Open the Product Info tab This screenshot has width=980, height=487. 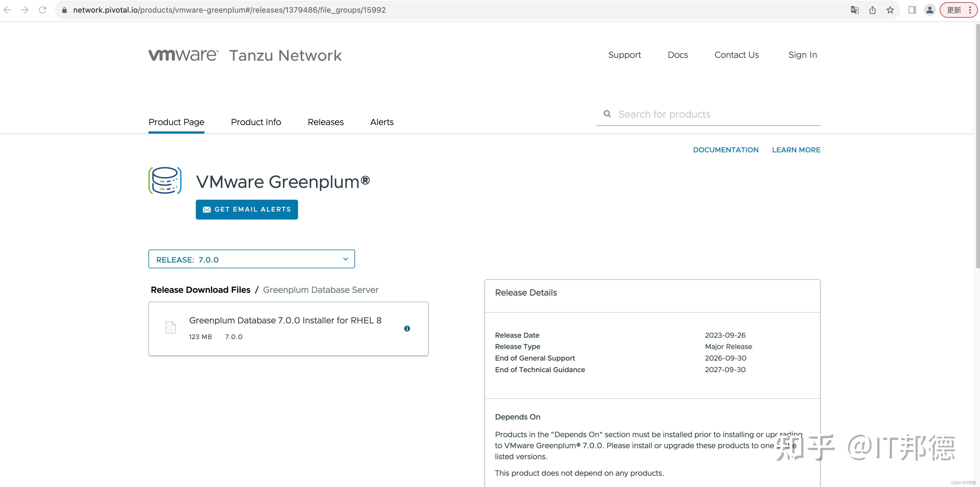click(256, 122)
